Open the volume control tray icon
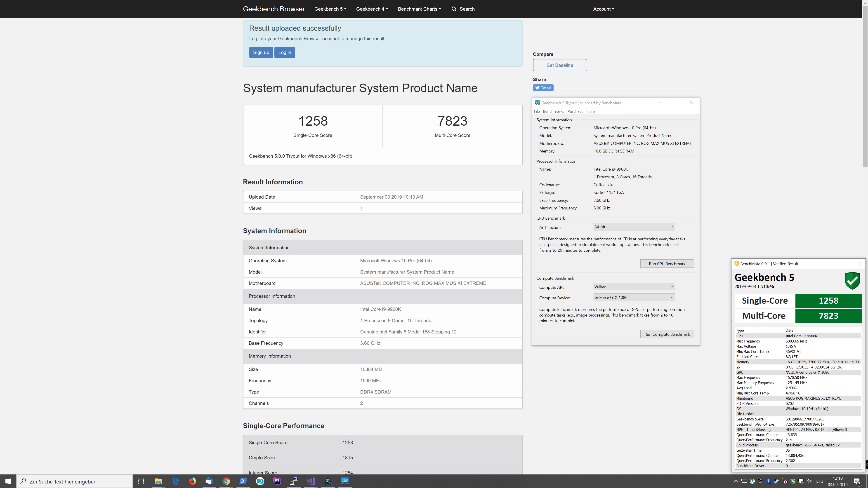The height and width of the screenshot is (488, 868). (809, 481)
